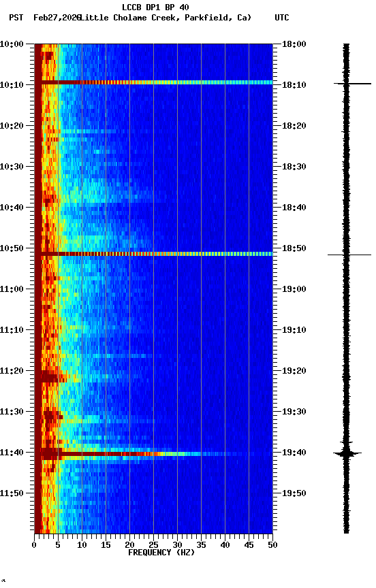Screen dimensions: 376x588
Task: Click the 10 Hz frequency tick label
Action: click(x=82, y=545)
